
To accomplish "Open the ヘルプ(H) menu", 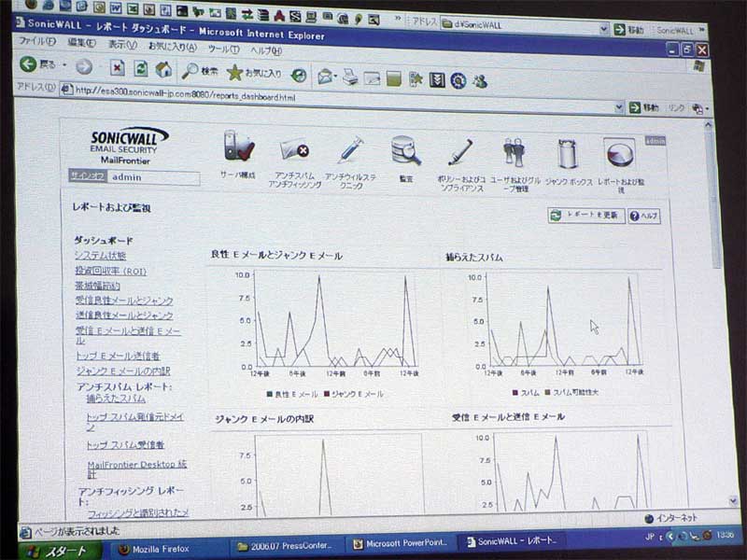I will point(266,50).
